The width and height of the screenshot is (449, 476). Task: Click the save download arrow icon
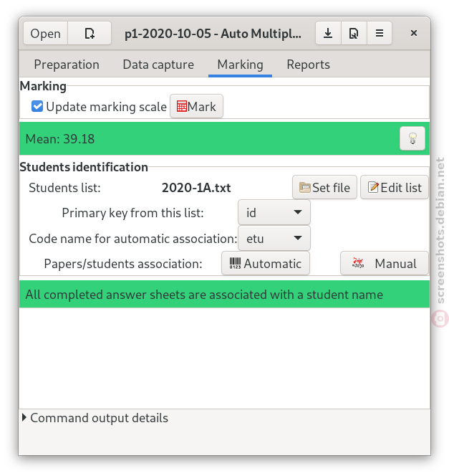pyautogui.click(x=328, y=33)
